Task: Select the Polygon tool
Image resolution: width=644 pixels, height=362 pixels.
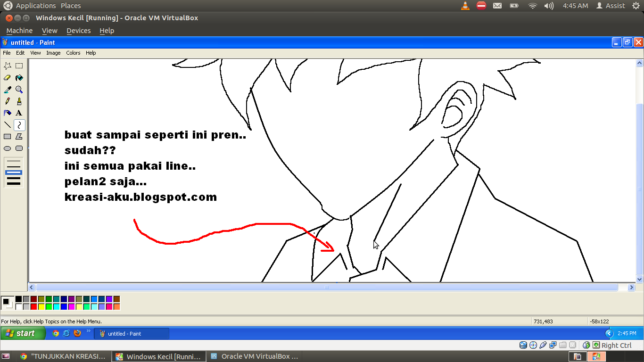Action: point(19,137)
